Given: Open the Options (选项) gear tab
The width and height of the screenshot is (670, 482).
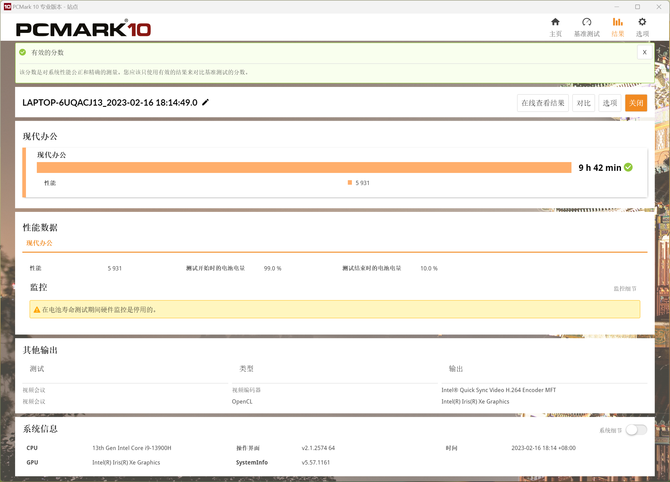Looking at the screenshot, I should pyautogui.click(x=642, y=27).
